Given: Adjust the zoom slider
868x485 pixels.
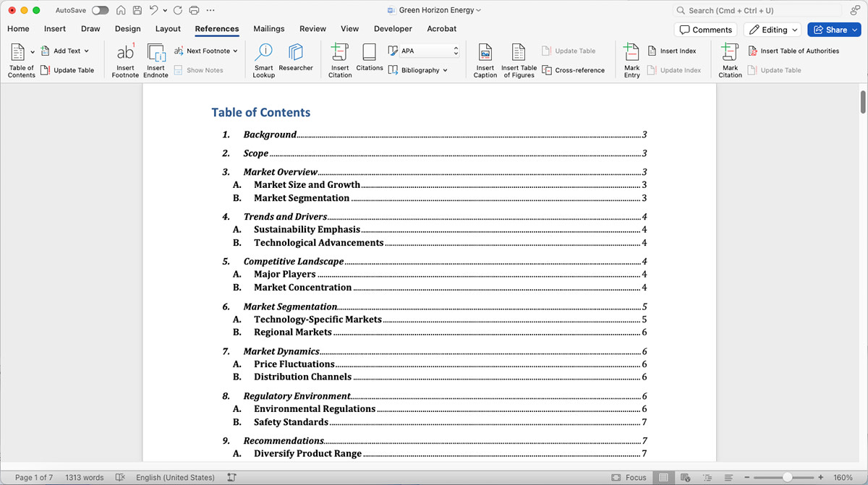Looking at the screenshot, I should tap(786, 477).
